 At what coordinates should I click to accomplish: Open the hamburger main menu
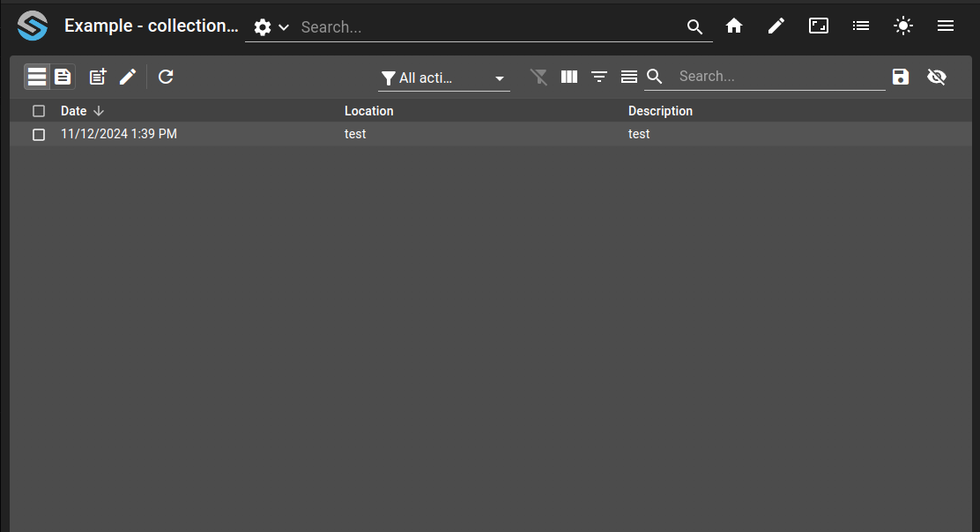[x=945, y=26]
